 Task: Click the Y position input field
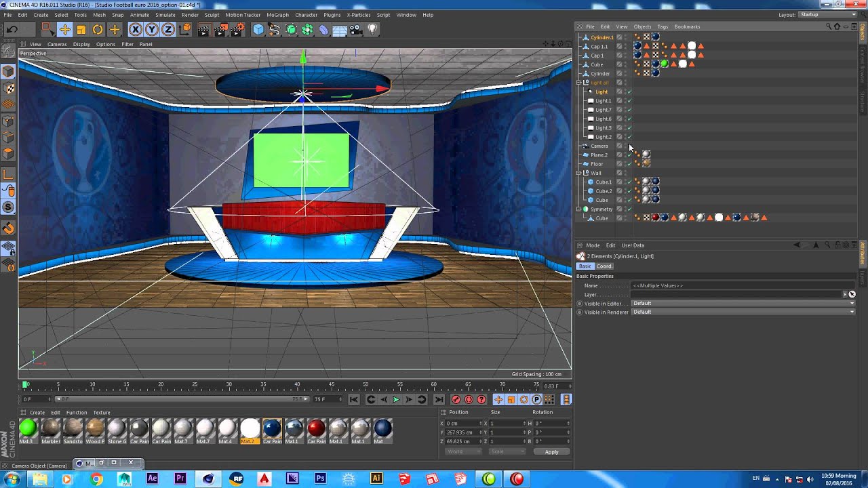click(462, 432)
